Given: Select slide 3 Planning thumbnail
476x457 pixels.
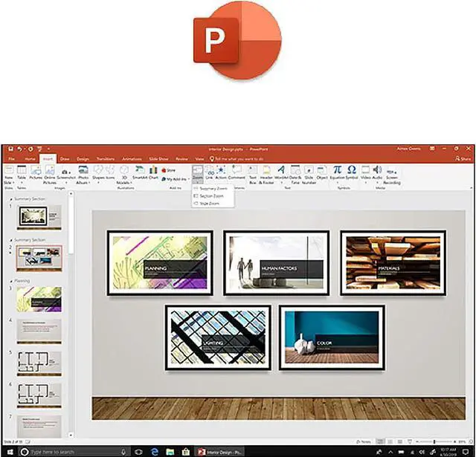Looking at the screenshot, I should [39, 299].
